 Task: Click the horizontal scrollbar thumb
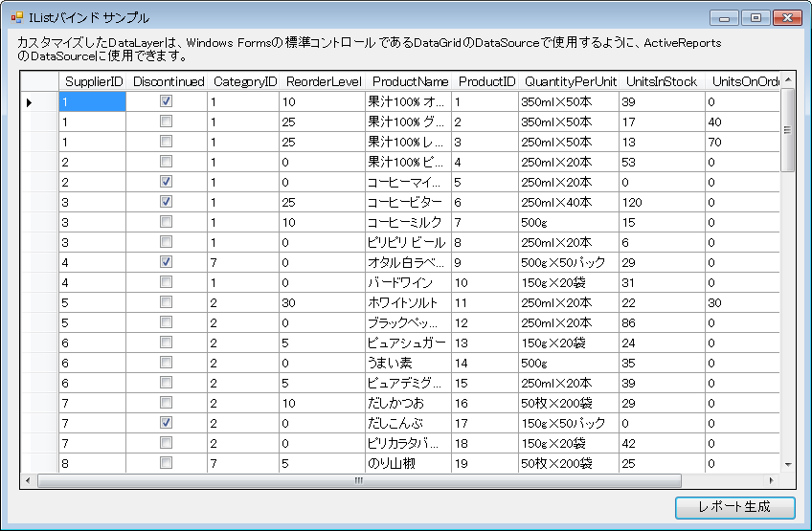coord(359,481)
